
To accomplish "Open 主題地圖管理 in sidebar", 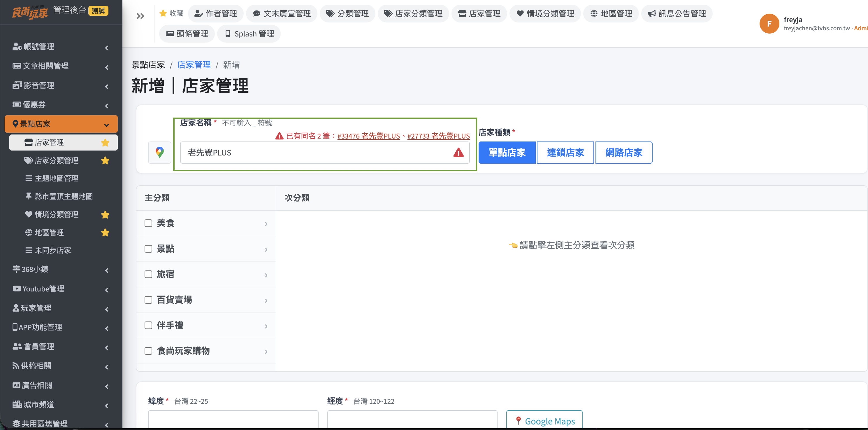I will (x=63, y=179).
